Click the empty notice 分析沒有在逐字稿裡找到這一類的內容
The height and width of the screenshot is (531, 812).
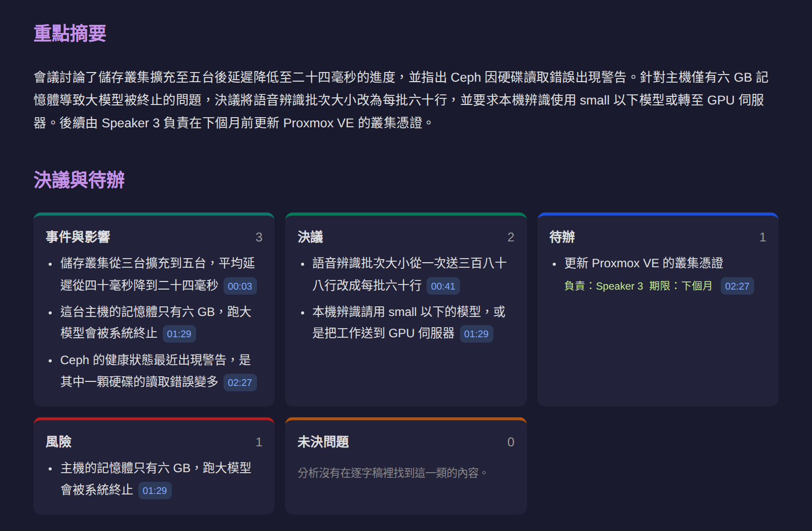(x=393, y=473)
